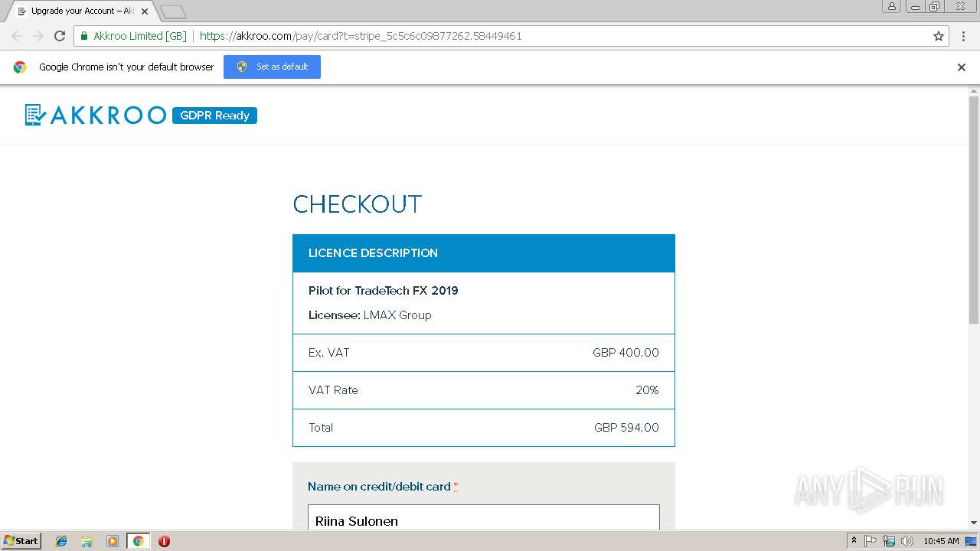The height and width of the screenshot is (551, 980).
Task: Select the Upgrade your Account tab
Action: [80, 11]
